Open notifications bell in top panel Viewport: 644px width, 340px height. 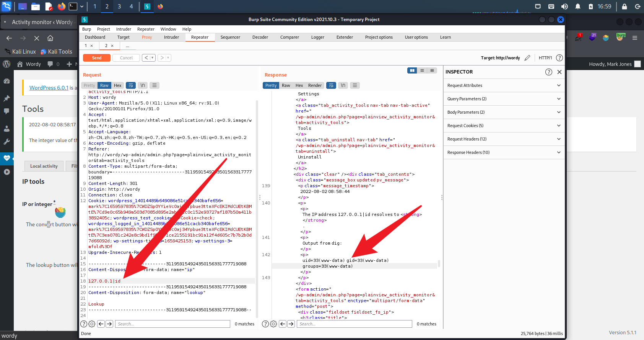tap(578, 7)
